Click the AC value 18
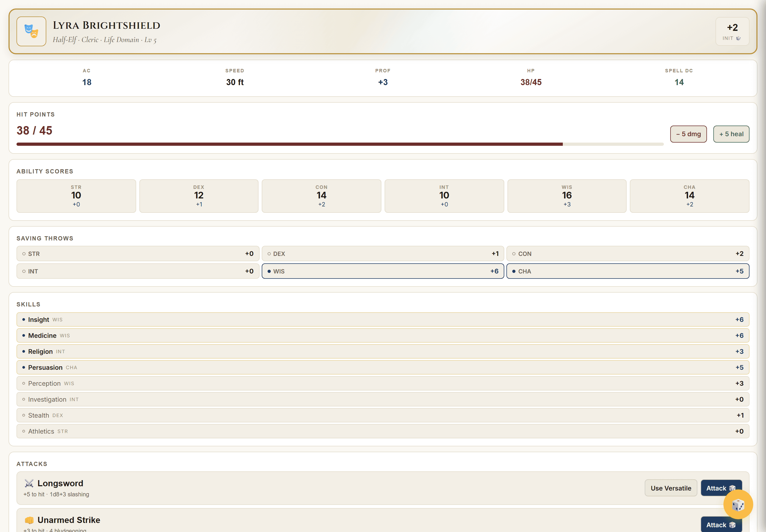 click(x=87, y=82)
